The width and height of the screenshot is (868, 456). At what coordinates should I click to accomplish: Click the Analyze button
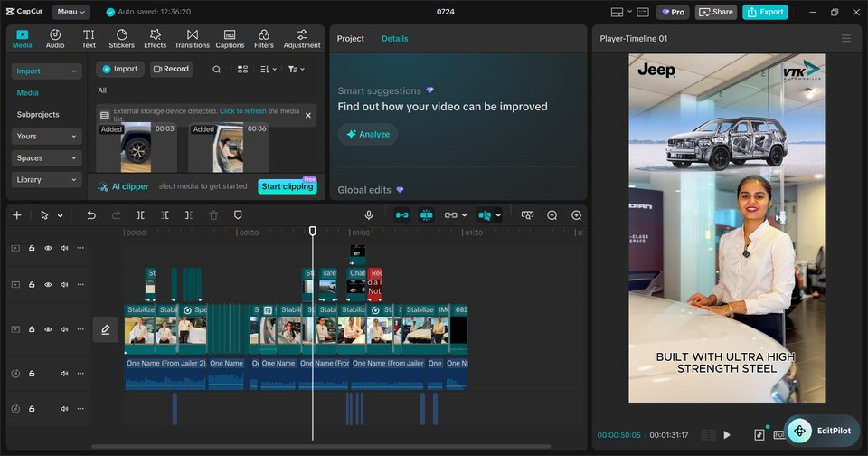click(368, 134)
